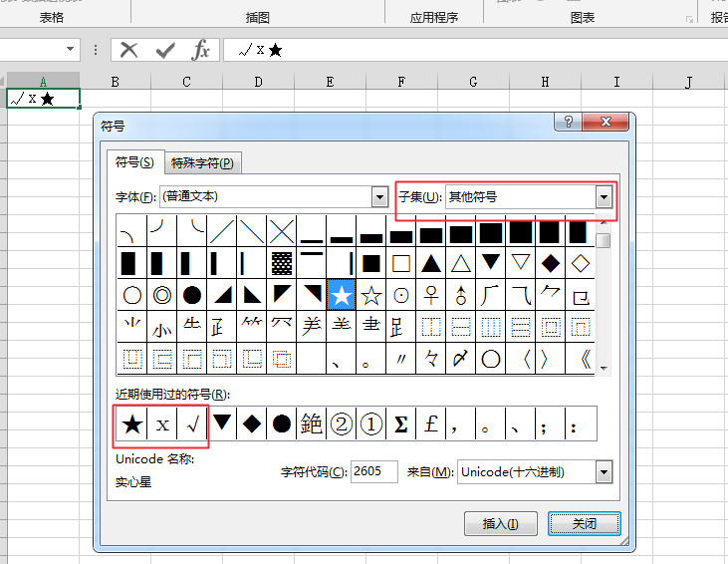Click the 应用程序 ribbon group label
The width and height of the screenshot is (728, 564).
(433, 18)
